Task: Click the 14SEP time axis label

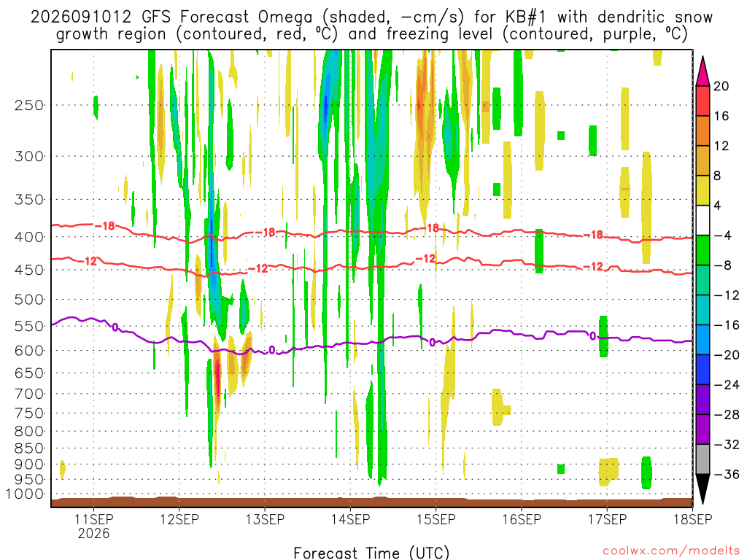Action: (x=351, y=519)
